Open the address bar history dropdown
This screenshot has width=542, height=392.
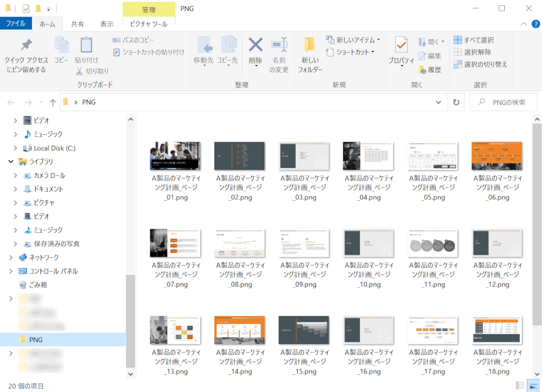[x=439, y=102]
